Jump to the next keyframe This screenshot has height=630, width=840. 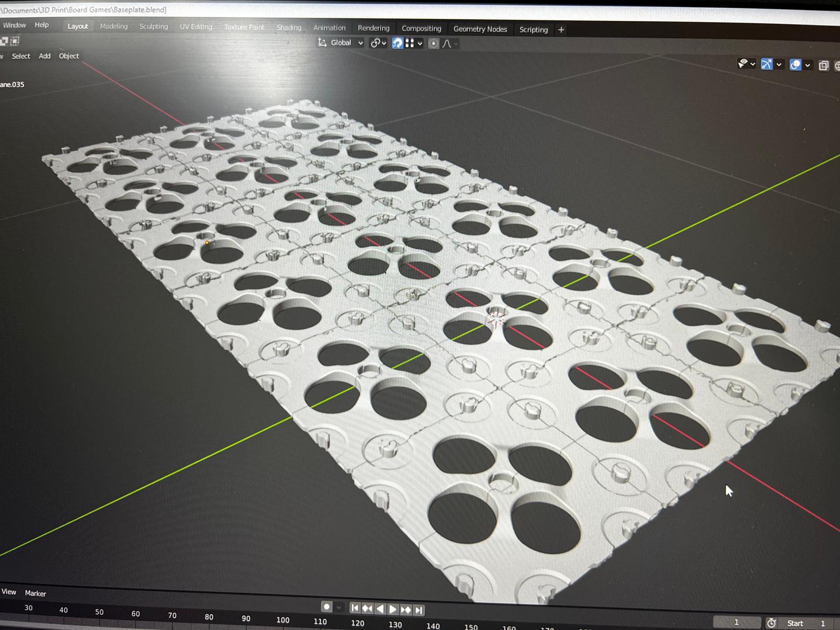[406, 610]
